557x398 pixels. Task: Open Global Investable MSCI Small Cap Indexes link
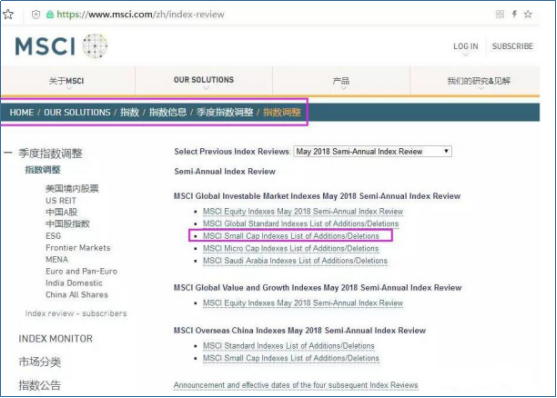[291, 236]
